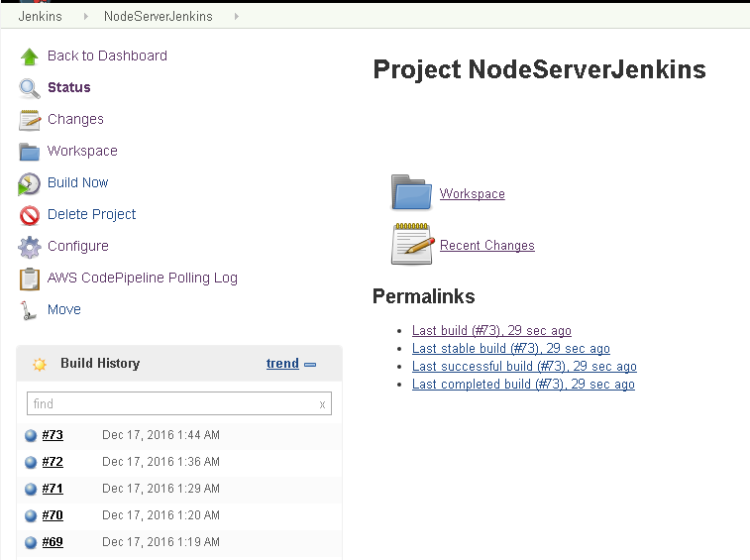Viewport: 750px width, 560px height.
Task: Click the red Delete Project icon
Action: (x=30, y=215)
